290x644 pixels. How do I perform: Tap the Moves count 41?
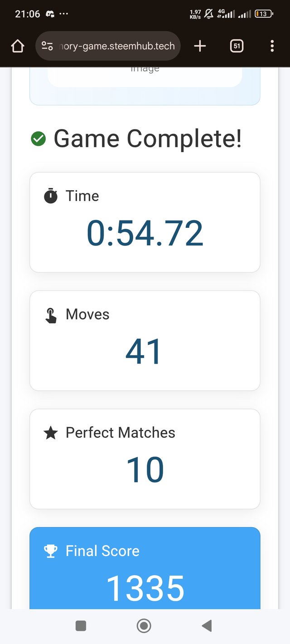pyautogui.click(x=144, y=352)
